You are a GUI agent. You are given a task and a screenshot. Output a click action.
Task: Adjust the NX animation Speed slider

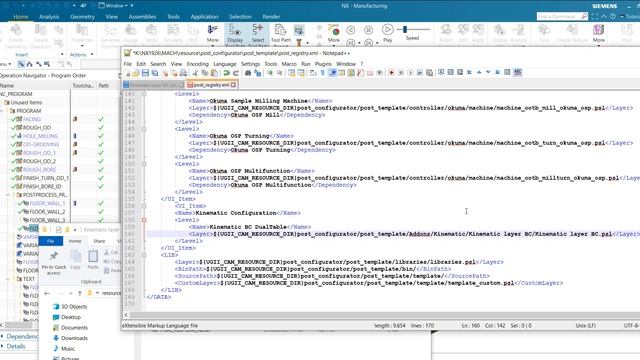405,29
